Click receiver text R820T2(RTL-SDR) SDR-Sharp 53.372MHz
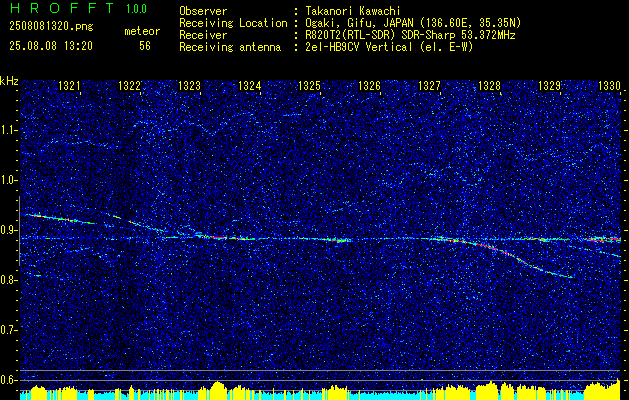This screenshot has width=629, height=400. click(410, 35)
